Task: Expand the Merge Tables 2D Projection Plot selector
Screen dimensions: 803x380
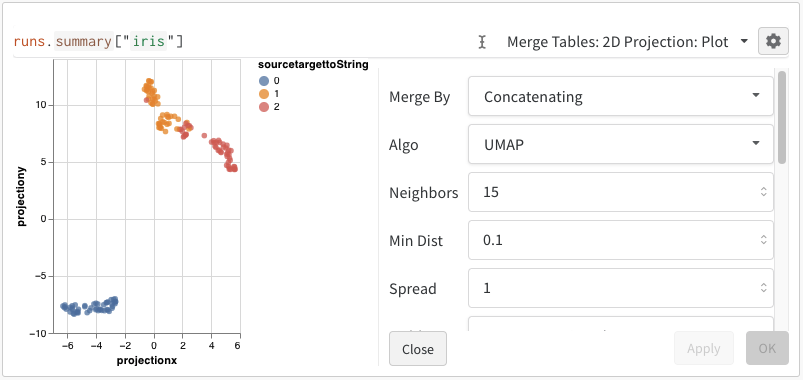Action: [627, 41]
